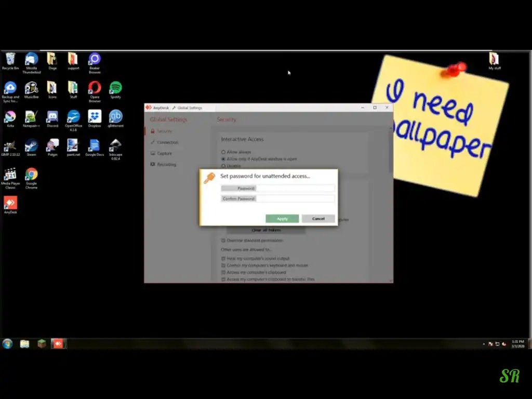
Task: Click the Password input field
Action: click(295, 188)
